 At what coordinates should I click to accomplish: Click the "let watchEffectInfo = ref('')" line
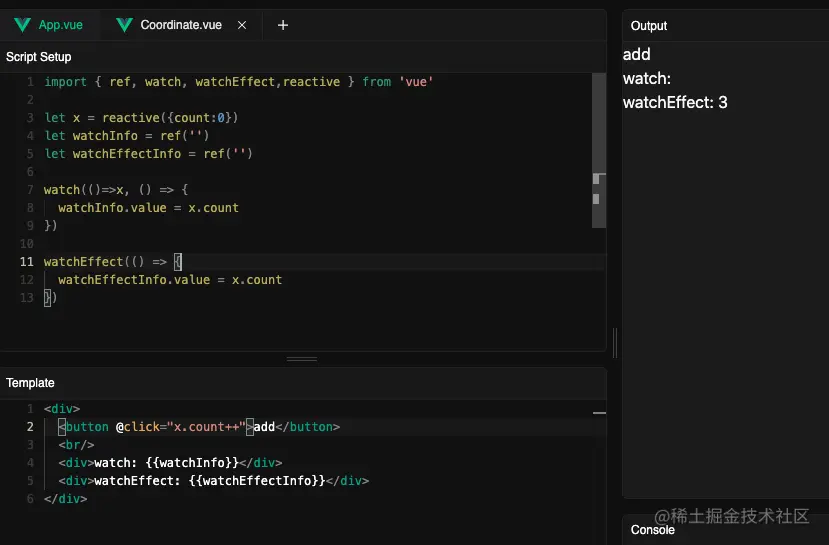tap(149, 154)
